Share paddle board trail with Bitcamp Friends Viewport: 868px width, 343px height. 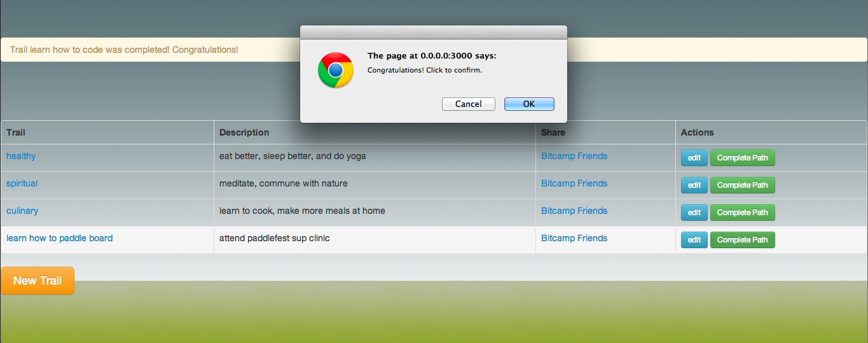(x=574, y=238)
